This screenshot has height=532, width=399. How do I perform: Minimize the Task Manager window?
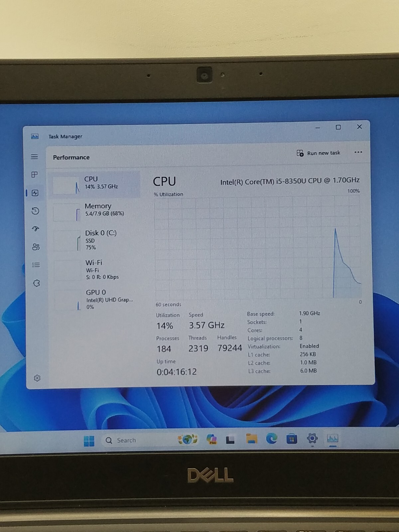[318, 128]
